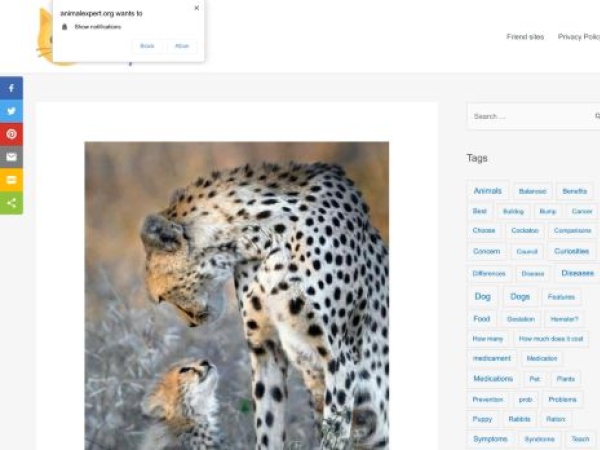Select the Animals tag

[x=487, y=191]
